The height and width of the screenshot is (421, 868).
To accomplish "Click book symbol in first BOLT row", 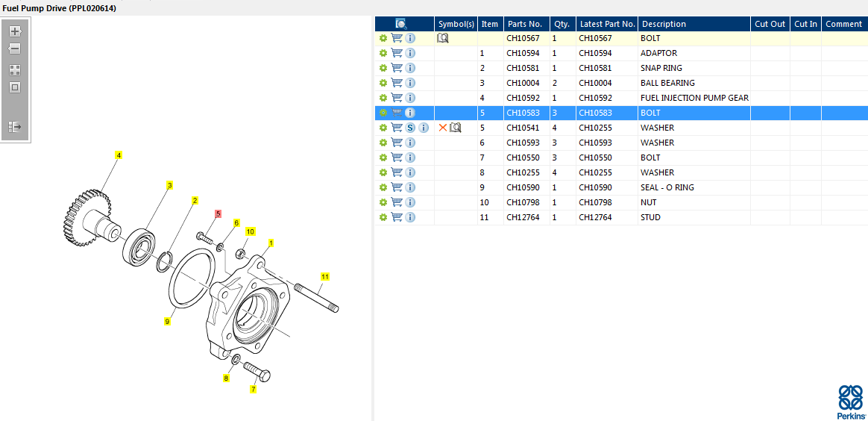I will tap(443, 38).
